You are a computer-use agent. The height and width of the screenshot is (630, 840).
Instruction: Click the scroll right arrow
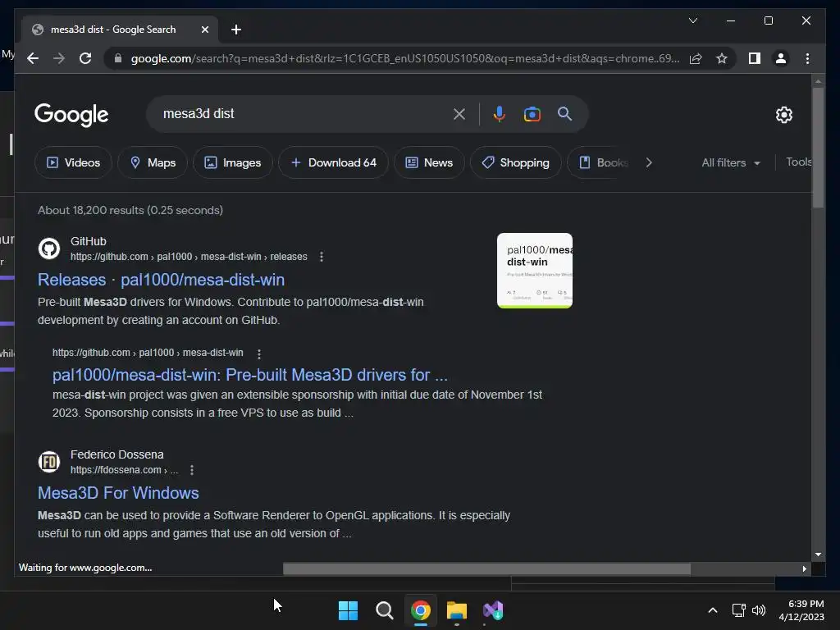[804, 569]
